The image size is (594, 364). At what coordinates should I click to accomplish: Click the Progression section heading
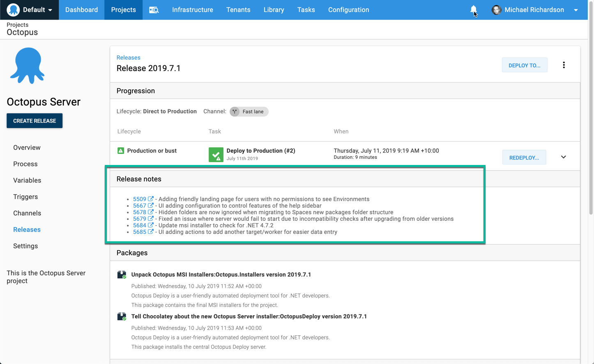[136, 91]
